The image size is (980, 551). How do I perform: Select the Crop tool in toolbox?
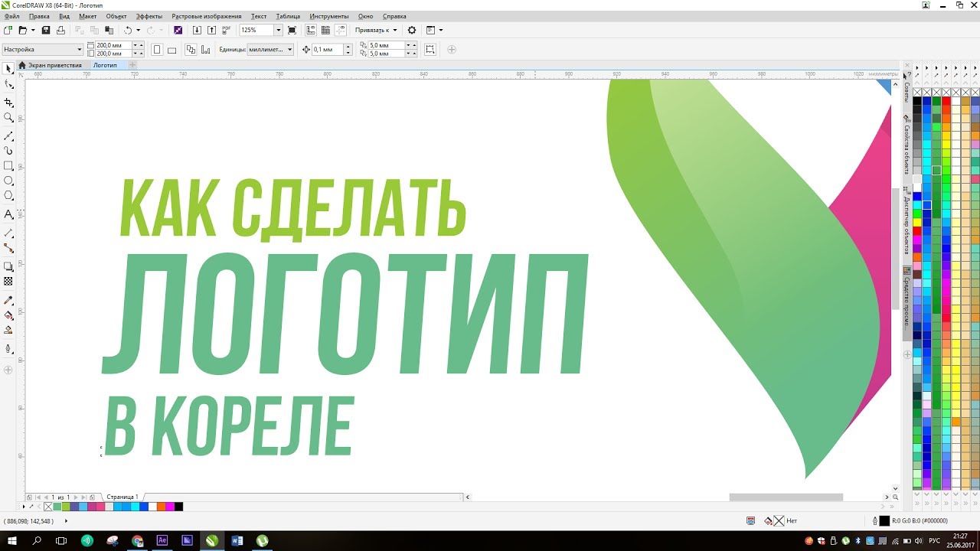tap(9, 102)
